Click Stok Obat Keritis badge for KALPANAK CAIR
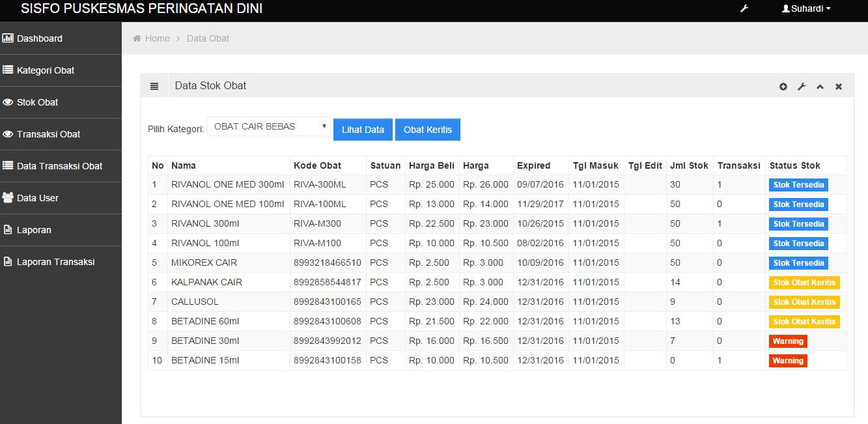This screenshot has height=424, width=868. (x=805, y=283)
